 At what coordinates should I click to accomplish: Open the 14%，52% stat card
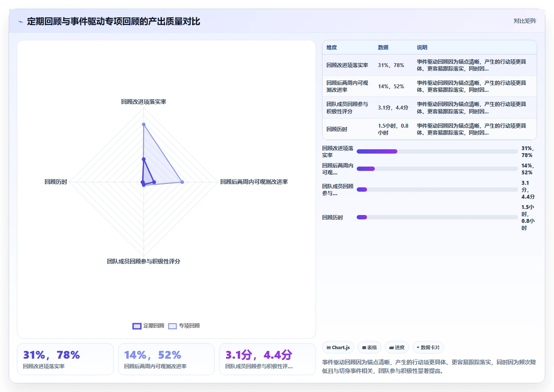point(166,359)
